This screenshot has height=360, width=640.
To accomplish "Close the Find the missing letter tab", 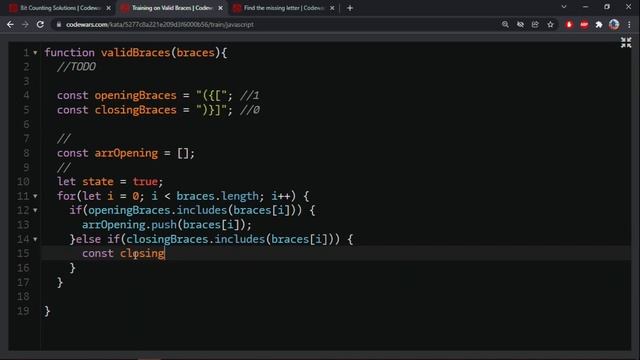I will 332,8.
